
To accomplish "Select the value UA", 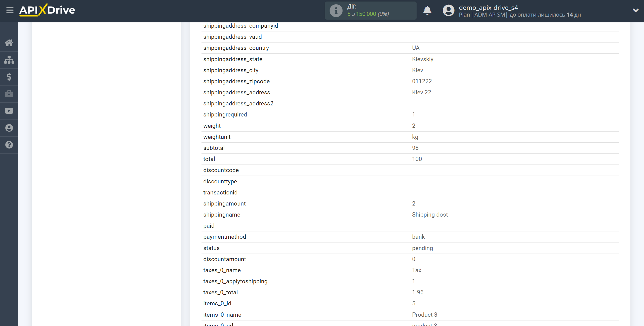I will click(x=416, y=48).
